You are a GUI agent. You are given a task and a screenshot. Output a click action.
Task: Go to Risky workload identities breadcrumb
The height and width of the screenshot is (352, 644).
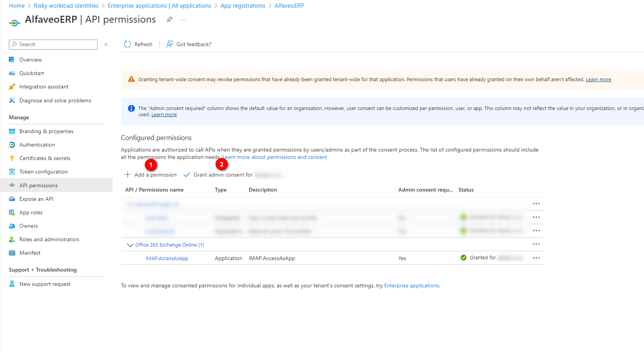point(66,6)
